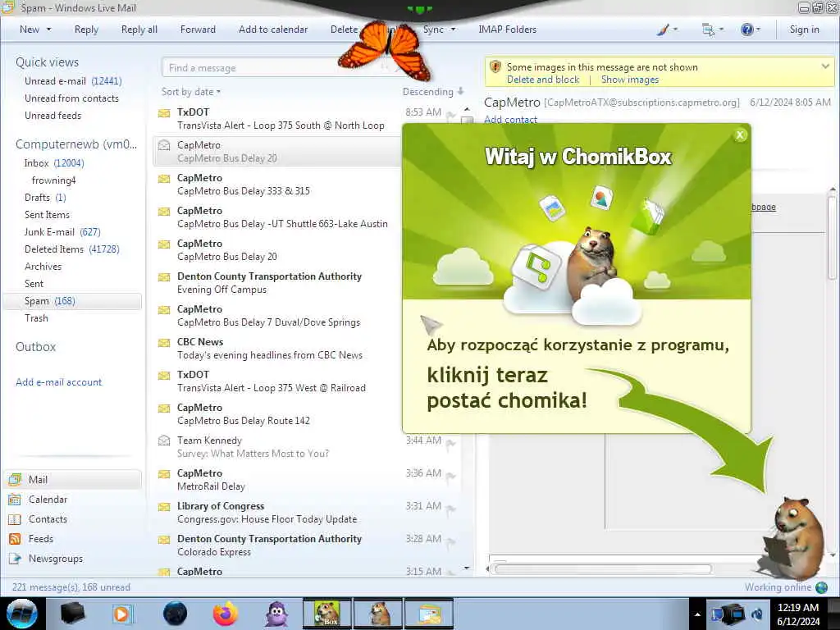Screen dimensions: 840x630
Task: Open the media player icon in taskbar
Action: (x=121, y=614)
